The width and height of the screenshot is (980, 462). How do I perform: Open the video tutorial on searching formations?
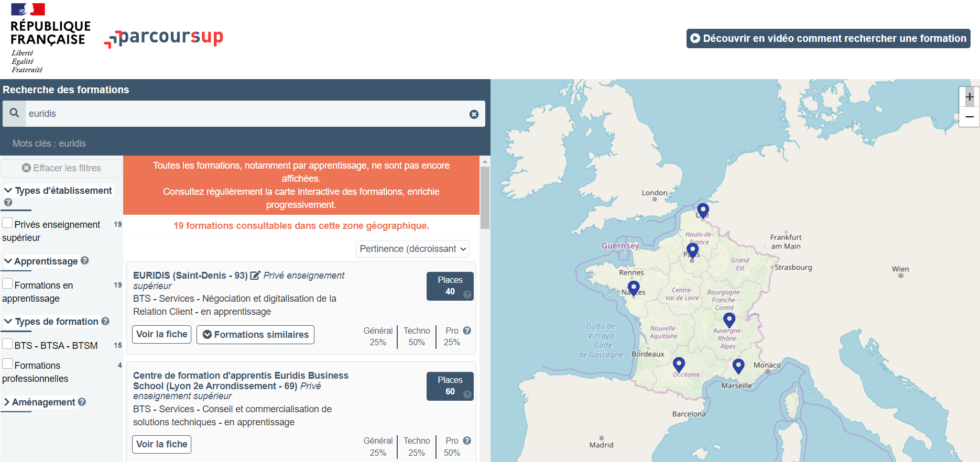pyautogui.click(x=828, y=38)
